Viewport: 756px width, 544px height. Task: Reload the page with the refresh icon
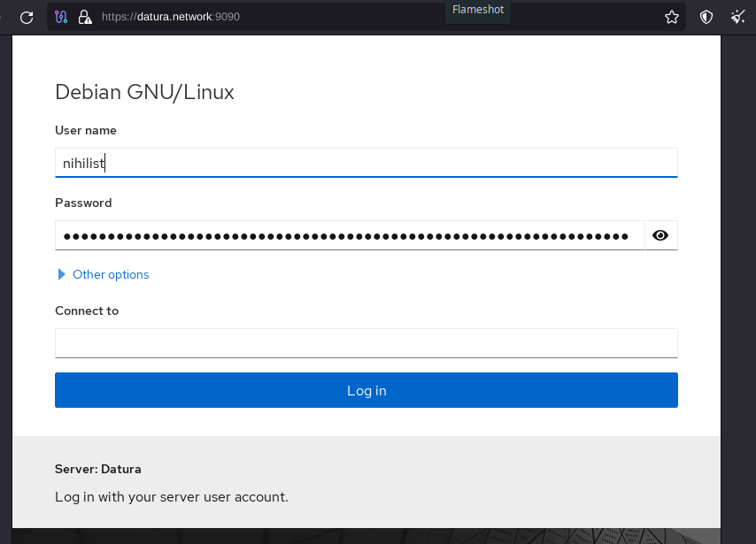click(x=27, y=18)
